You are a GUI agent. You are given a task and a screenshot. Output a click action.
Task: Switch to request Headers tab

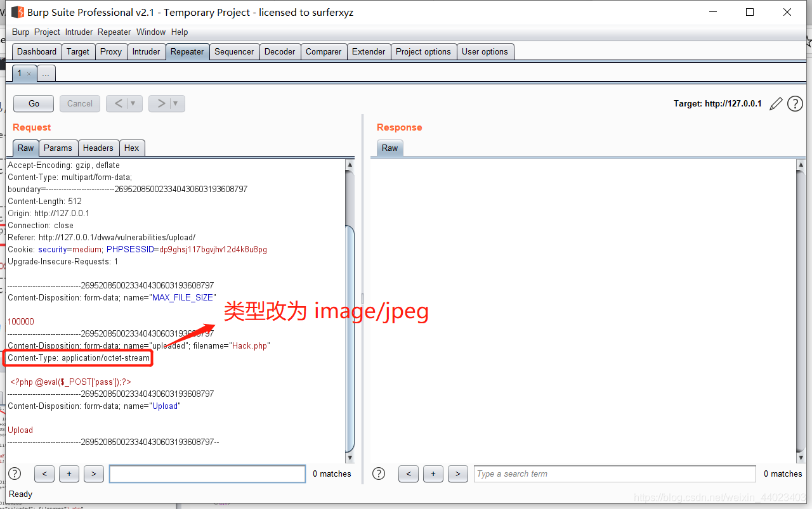click(98, 148)
